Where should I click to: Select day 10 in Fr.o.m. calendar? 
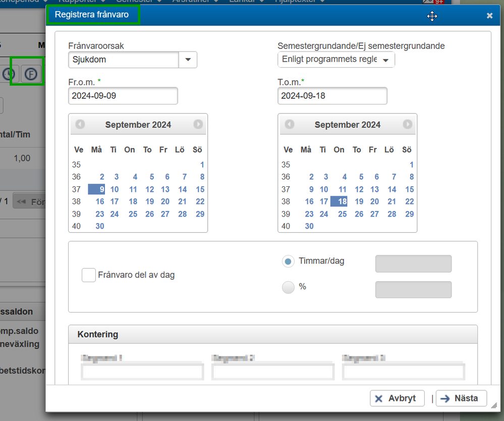pyautogui.click(x=115, y=189)
